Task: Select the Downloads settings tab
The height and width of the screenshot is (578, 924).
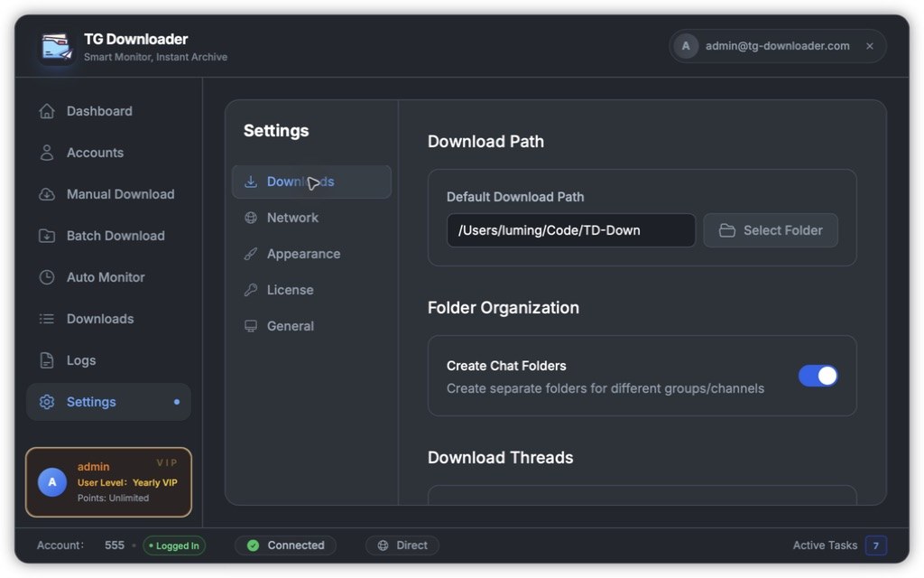Action: coord(311,182)
